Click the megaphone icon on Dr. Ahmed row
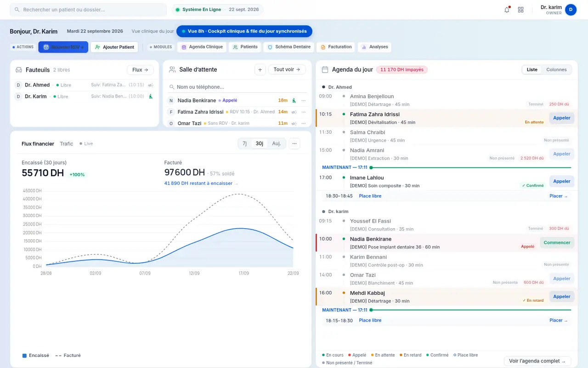This screenshot has height=368, width=588. 151,85
